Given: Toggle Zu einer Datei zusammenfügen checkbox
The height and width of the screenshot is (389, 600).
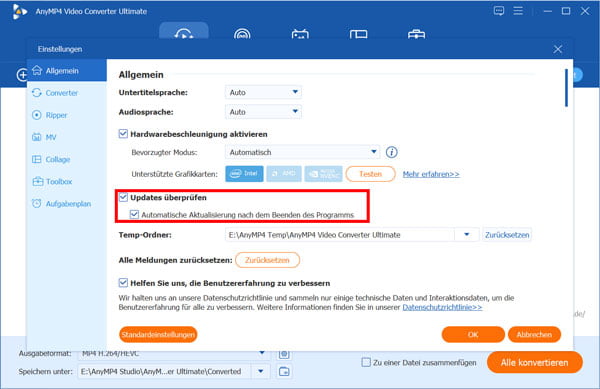Looking at the screenshot, I should point(366,362).
